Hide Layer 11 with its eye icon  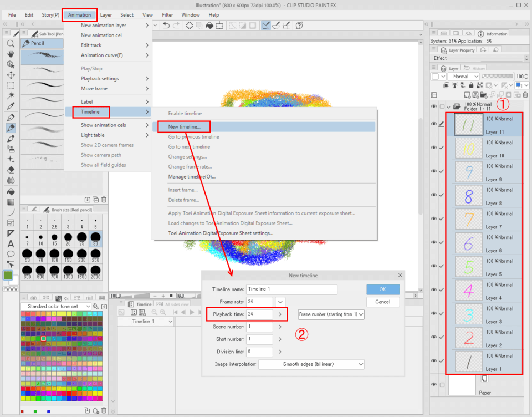434,124
